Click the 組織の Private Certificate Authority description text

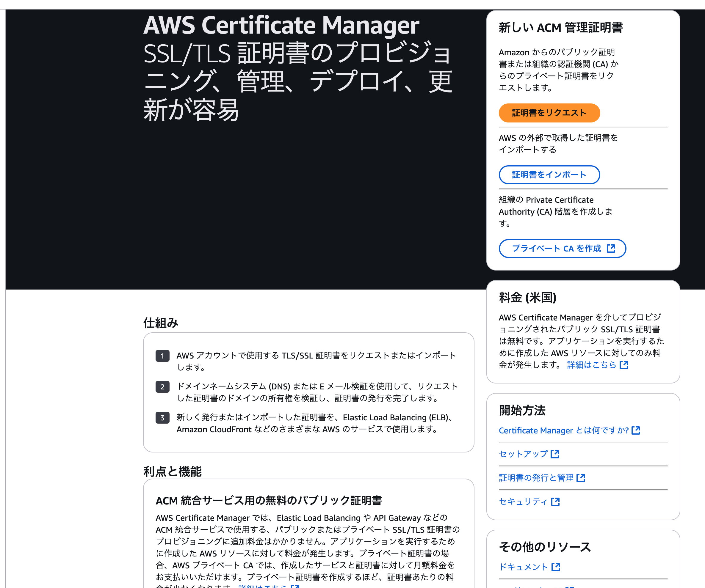pyautogui.click(x=556, y=212)
